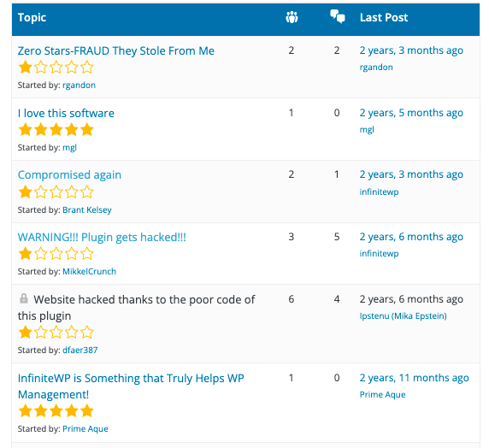Click star rating under Website hacked topic

[56, 333]
